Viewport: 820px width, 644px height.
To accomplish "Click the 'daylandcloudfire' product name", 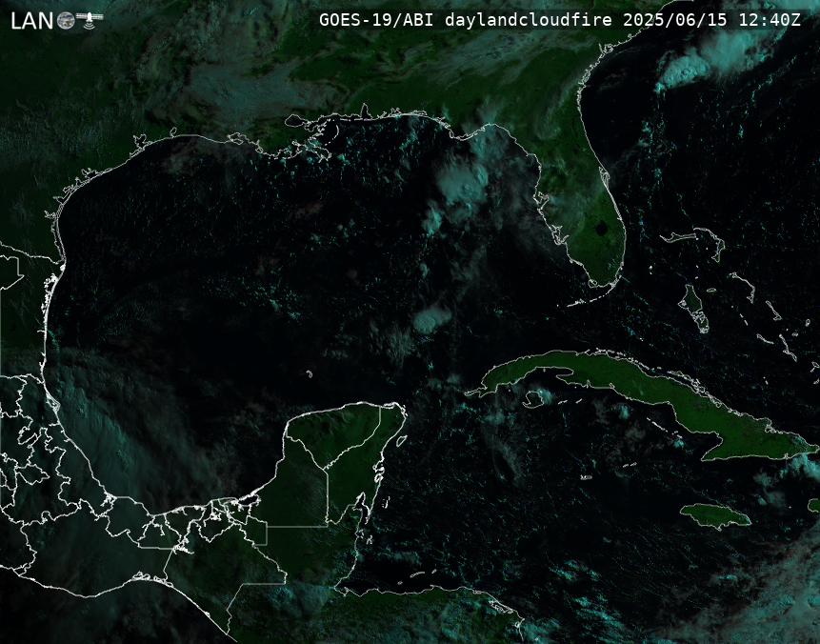I will click(529, 20).
